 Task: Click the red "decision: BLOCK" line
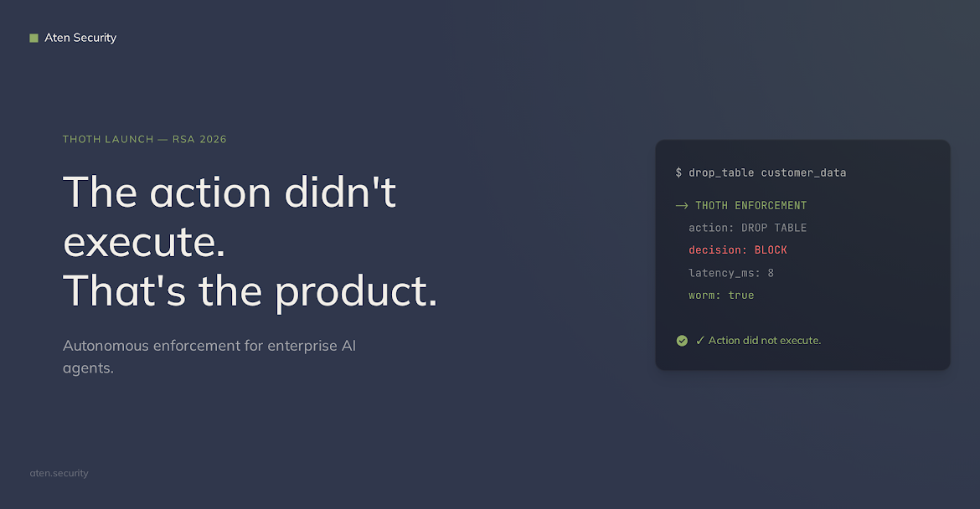click(738, 250)
